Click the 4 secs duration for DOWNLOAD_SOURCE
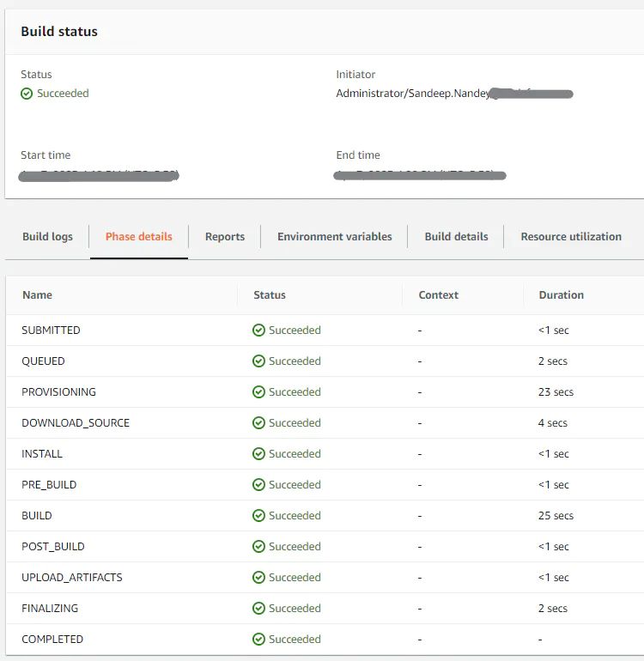This screenshot has width=644, height=661. tap(552, 423)
